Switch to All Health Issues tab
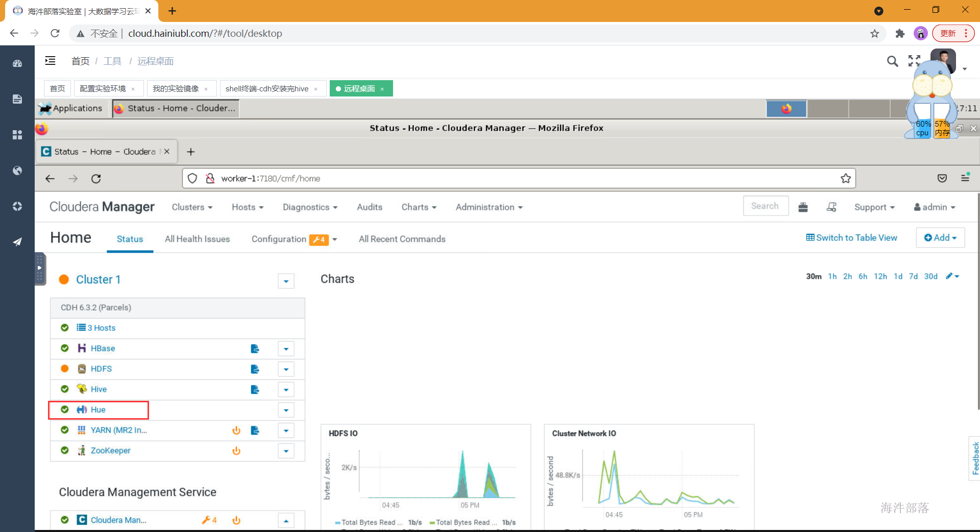Viewport: 980px width, 532px height. 197,239
